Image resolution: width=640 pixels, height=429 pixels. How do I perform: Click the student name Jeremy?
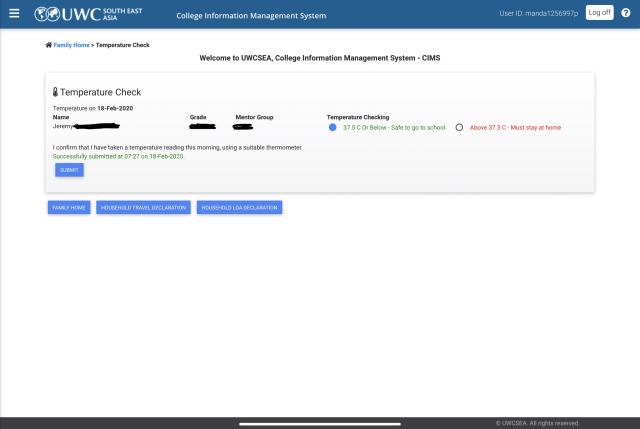tap(62, 126)
